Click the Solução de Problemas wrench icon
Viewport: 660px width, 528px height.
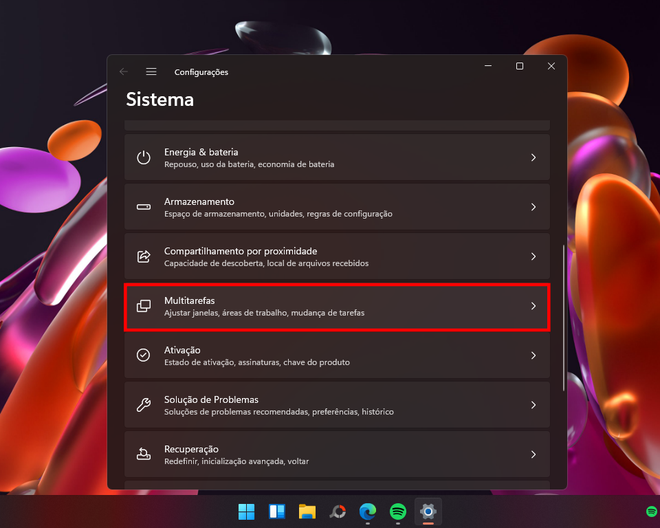[144, 405]
